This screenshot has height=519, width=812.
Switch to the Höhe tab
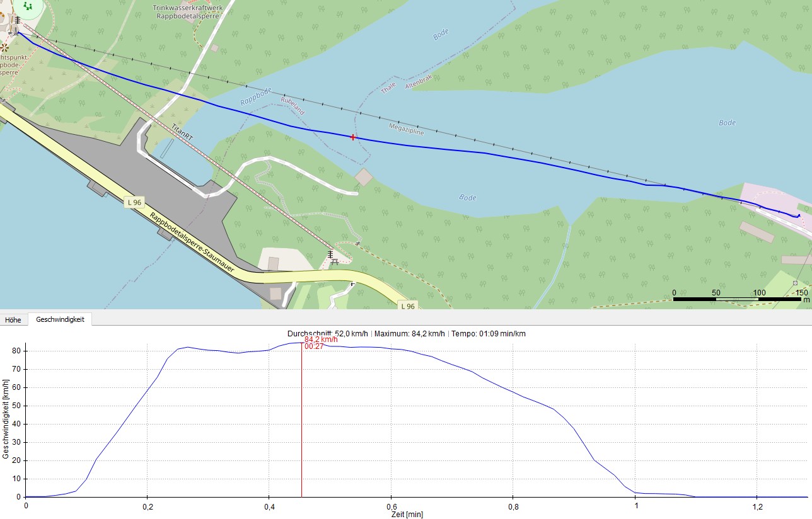pos(13,320)
